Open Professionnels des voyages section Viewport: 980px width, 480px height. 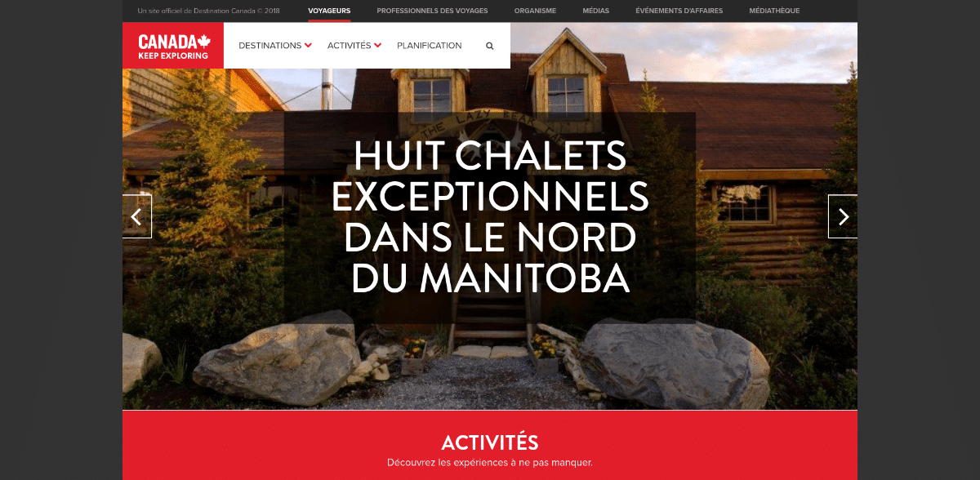click(x=432, y=11)
